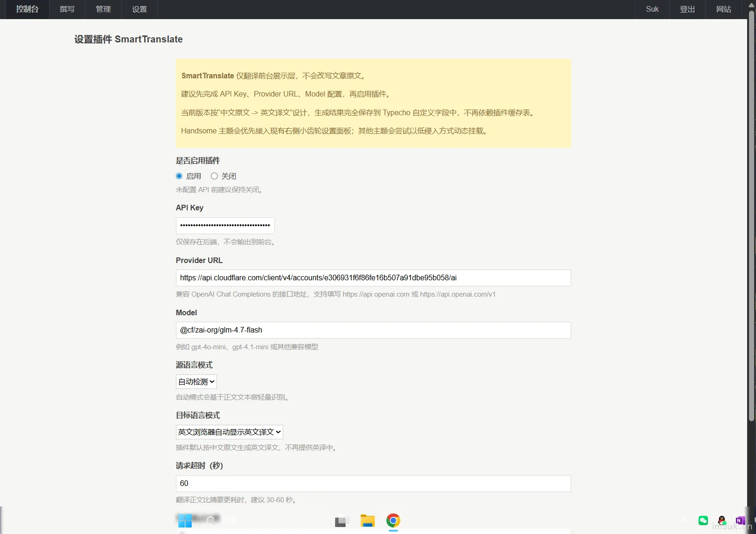Open the QQ penguin tray icon
The width and height of the screenshot is (756, 534).
[x=722, y=520]
